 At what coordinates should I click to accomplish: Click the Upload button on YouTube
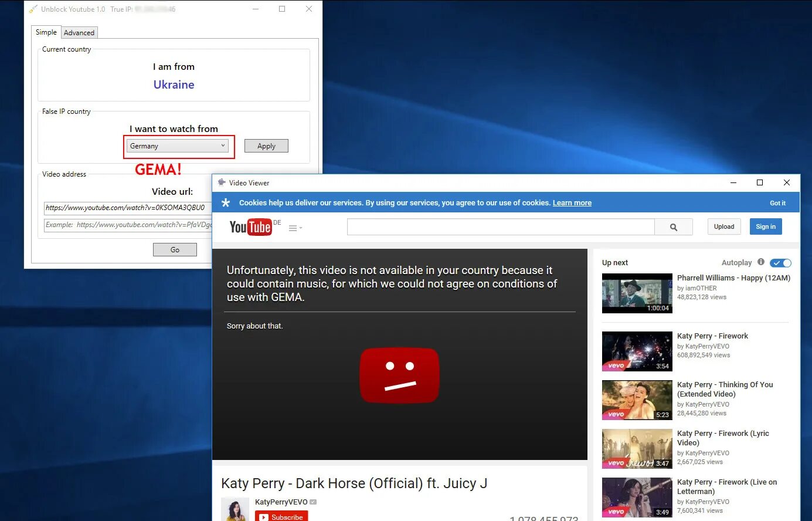(724, 227)
